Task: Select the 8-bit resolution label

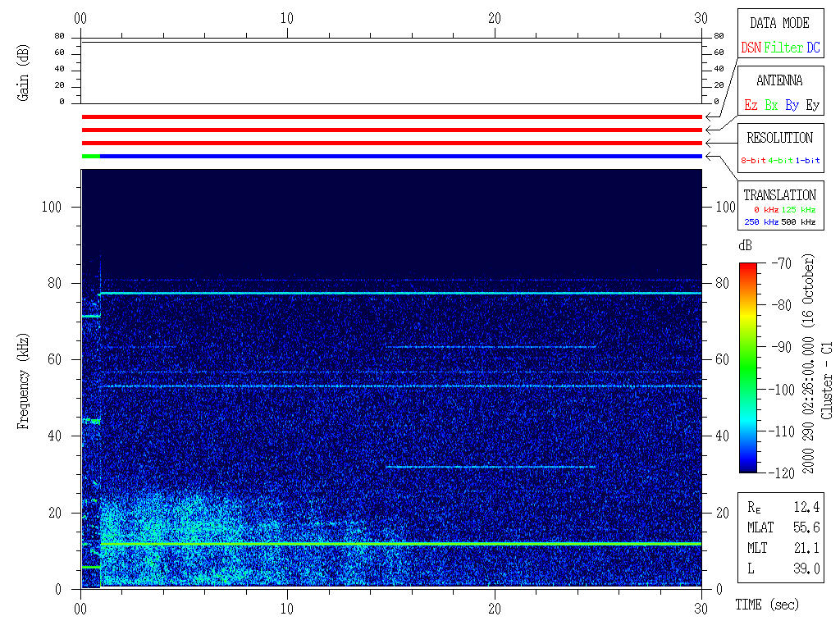Action: click(753, 161)
